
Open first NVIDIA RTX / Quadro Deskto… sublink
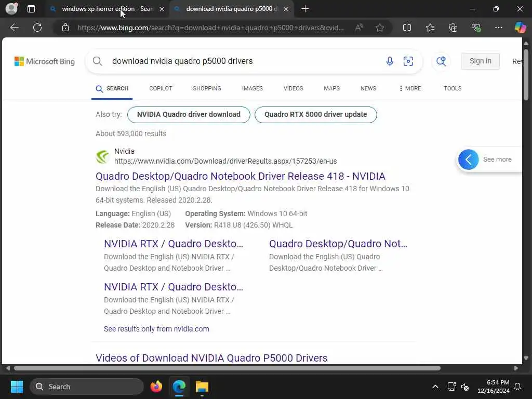174,244
